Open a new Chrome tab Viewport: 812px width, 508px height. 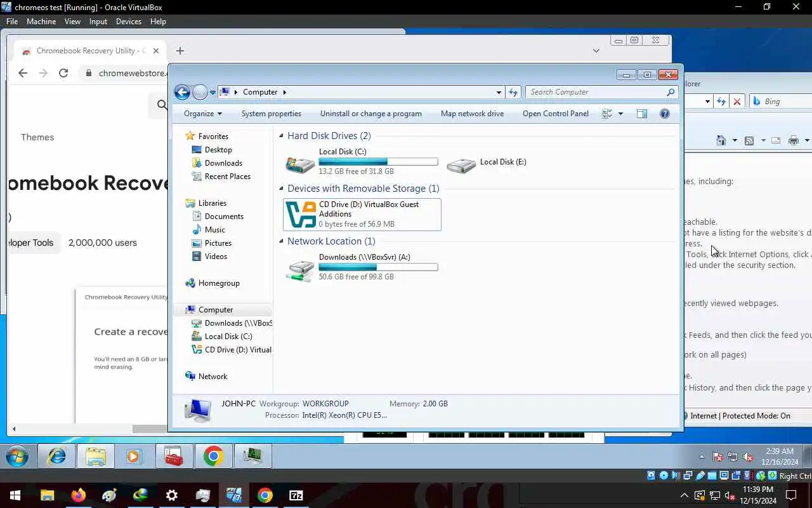point(180,51)
